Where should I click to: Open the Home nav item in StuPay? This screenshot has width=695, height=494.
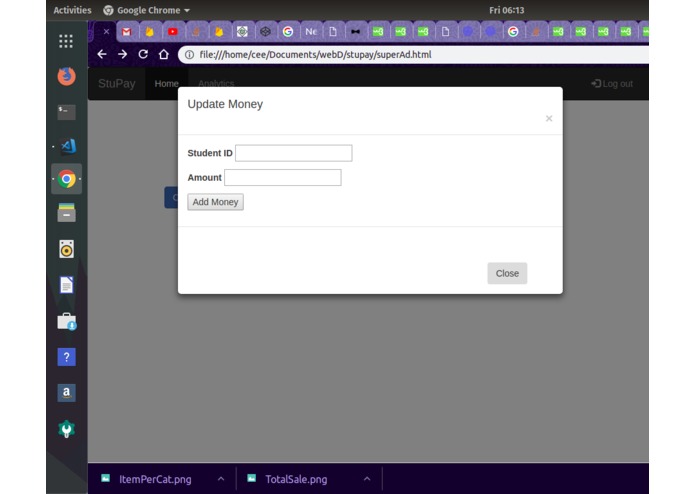[166, 84]
